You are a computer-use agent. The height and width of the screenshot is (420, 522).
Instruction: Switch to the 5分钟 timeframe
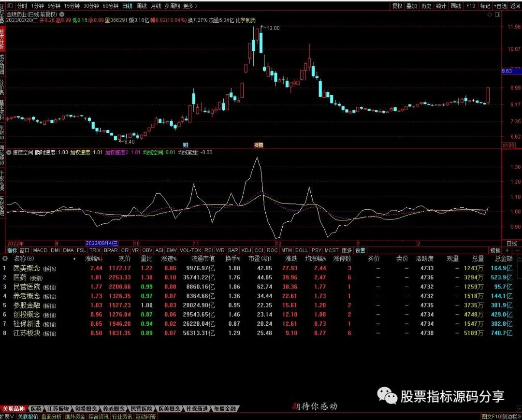(54, 6)
